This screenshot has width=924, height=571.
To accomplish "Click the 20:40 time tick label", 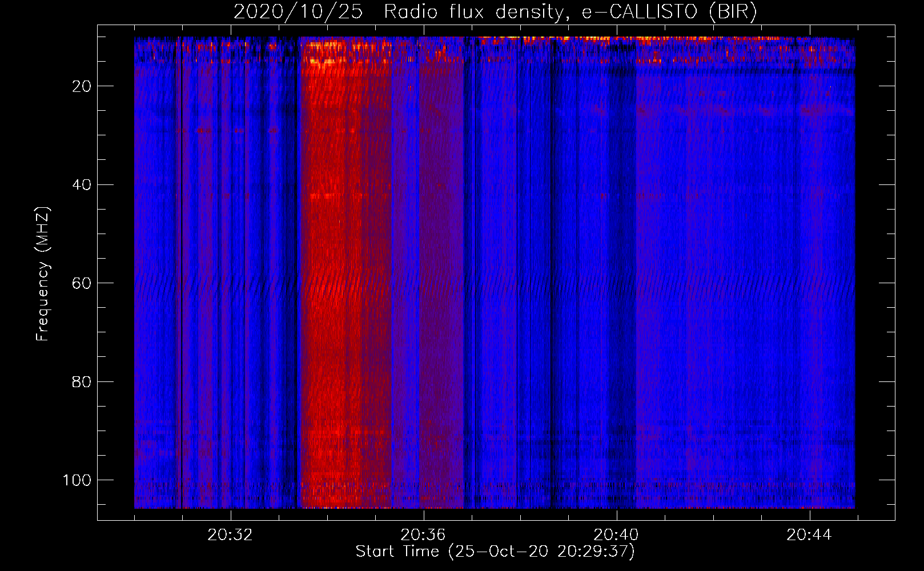I will click(x=616, y=535).
